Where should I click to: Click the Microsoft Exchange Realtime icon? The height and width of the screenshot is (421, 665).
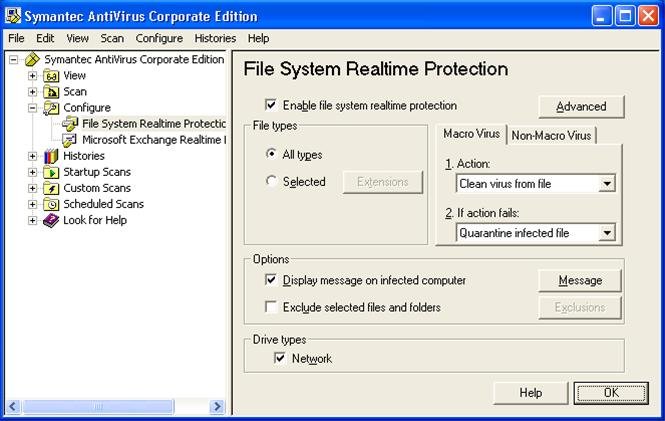70,140
